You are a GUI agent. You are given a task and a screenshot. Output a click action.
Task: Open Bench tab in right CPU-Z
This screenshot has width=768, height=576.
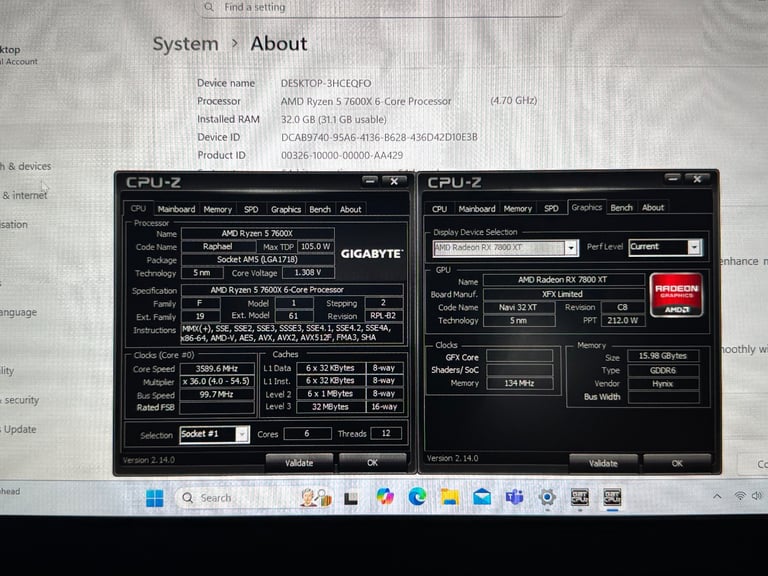point(622,208)
